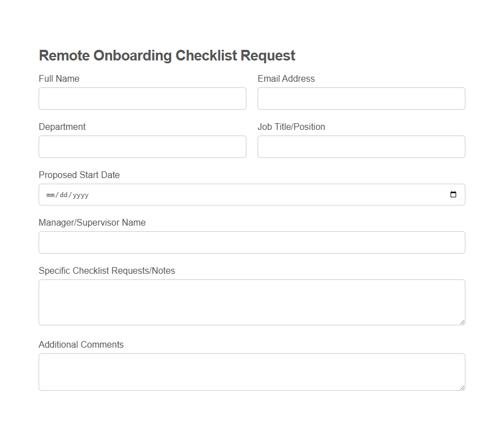Screen dimensions: 504x430
Task: Click the mm portion of the date field
Action: pos(50,195)
